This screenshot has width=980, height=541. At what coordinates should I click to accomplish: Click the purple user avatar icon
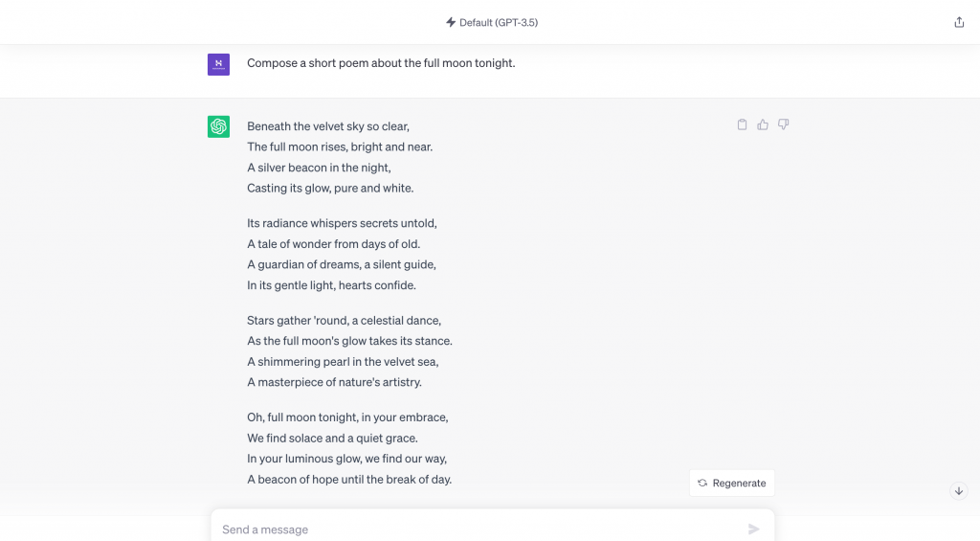click(218, 64)
